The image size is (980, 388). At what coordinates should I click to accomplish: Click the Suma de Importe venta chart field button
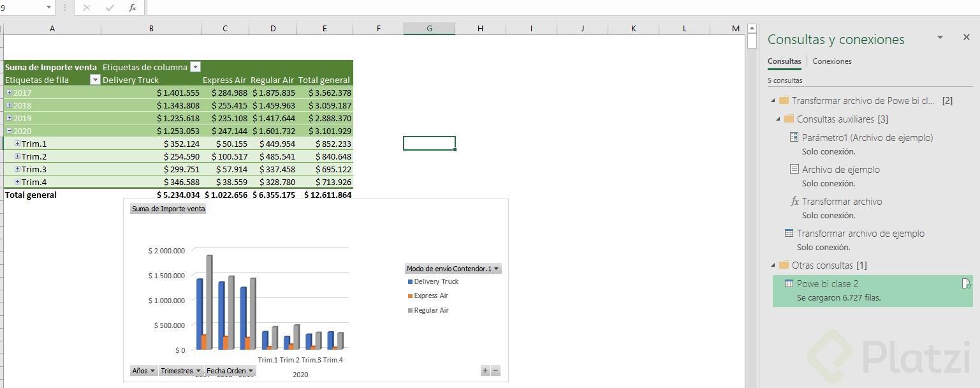point(168,209)
